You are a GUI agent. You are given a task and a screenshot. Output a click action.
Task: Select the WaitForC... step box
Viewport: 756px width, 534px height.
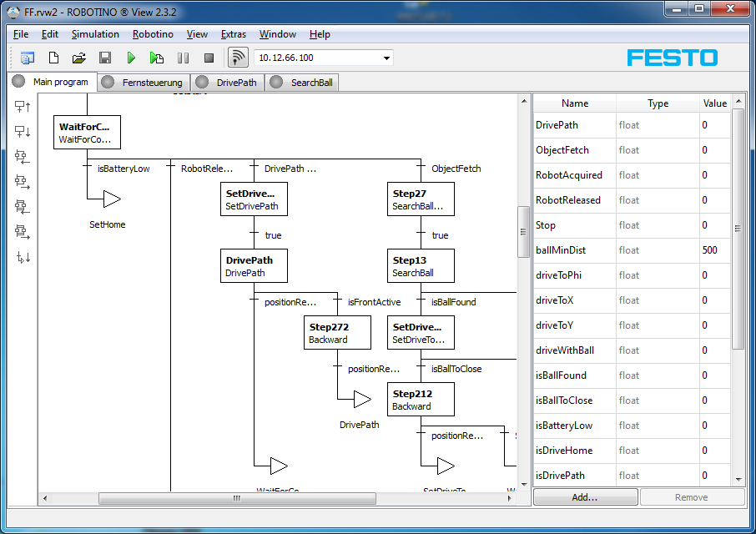click(88, 133)
